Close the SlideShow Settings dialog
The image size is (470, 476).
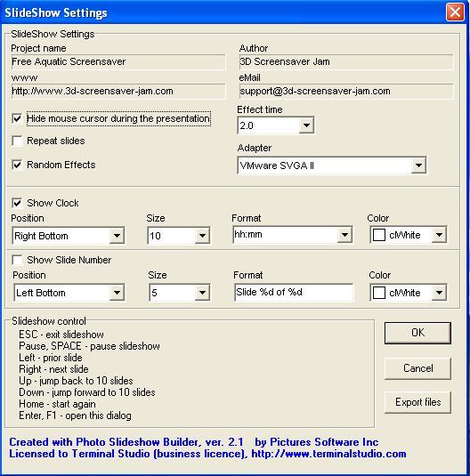(455, 12)
